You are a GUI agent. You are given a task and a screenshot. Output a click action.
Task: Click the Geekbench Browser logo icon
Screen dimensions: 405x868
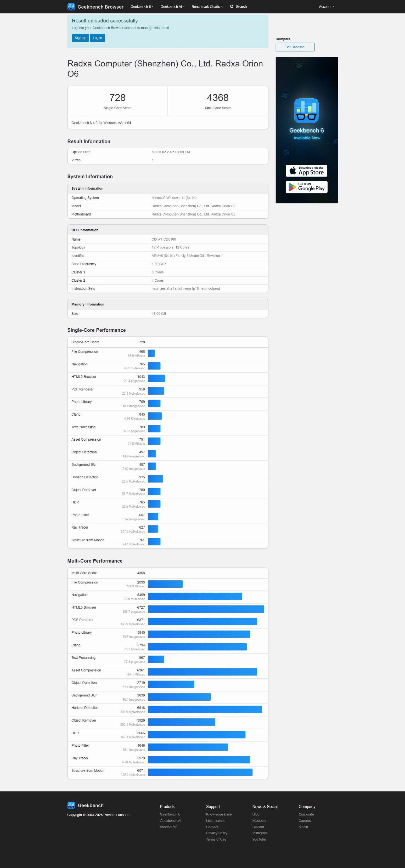click(71, 7)
